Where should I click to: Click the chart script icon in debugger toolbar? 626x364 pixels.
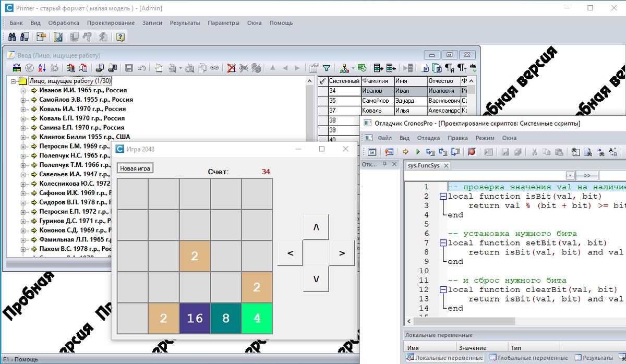click(x=389, y=152)
